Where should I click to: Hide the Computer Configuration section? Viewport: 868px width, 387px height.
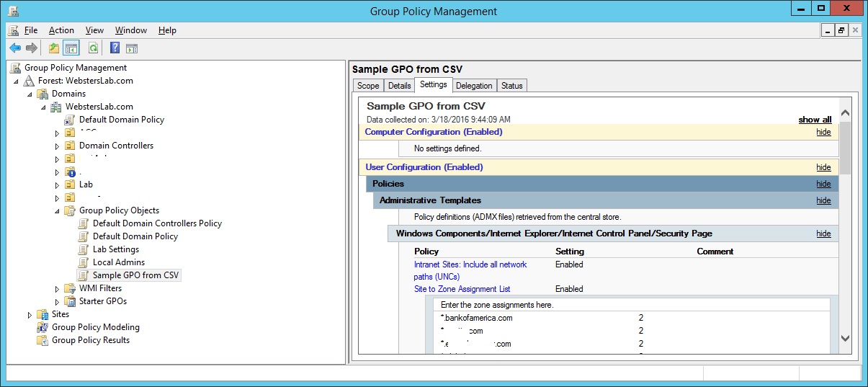pos(823,132)
